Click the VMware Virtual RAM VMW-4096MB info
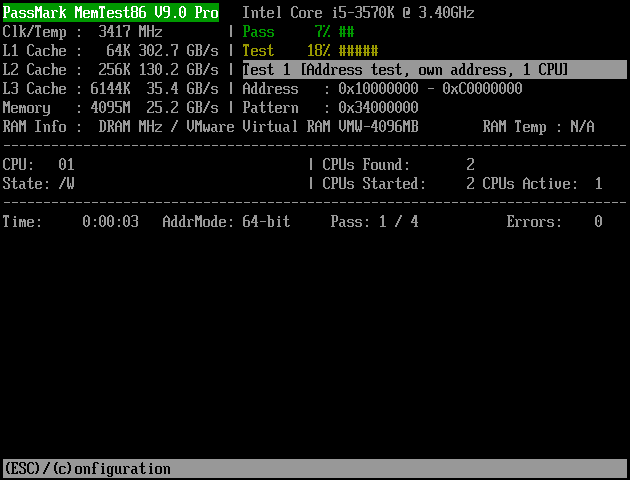 click(303, 127)
